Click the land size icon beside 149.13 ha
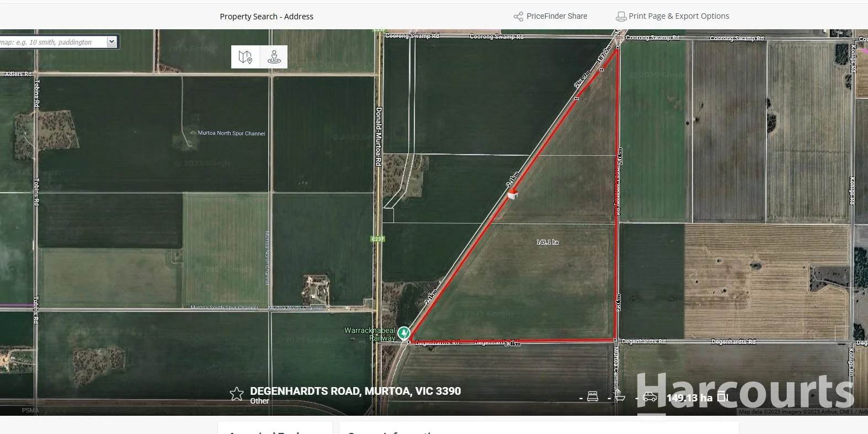868x434 pixels. tap(722, 396)
